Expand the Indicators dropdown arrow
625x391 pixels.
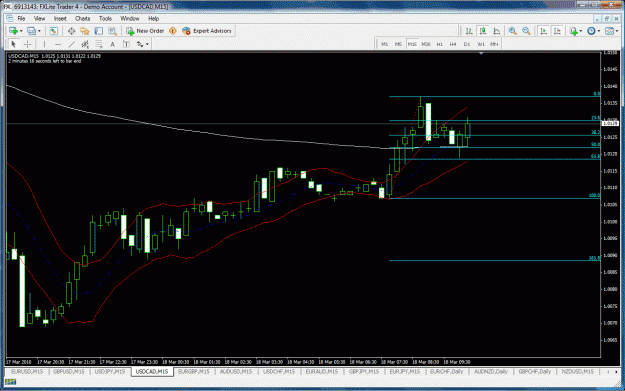[x=581, y=31]
